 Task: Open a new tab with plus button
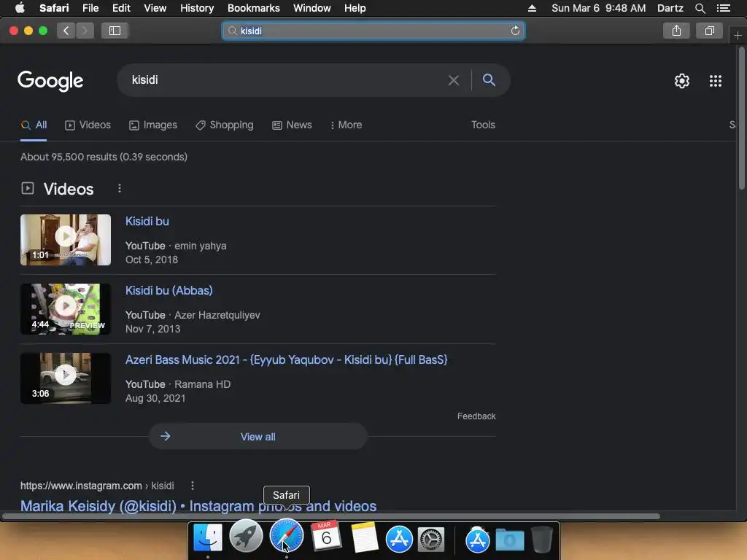tap(738, 36)
